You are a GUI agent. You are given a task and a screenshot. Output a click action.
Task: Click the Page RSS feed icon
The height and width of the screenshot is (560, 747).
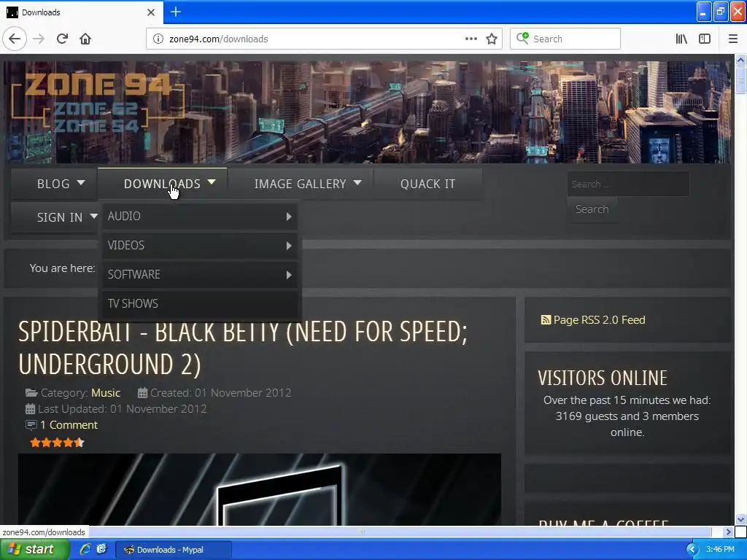click(x=546, y=320)
